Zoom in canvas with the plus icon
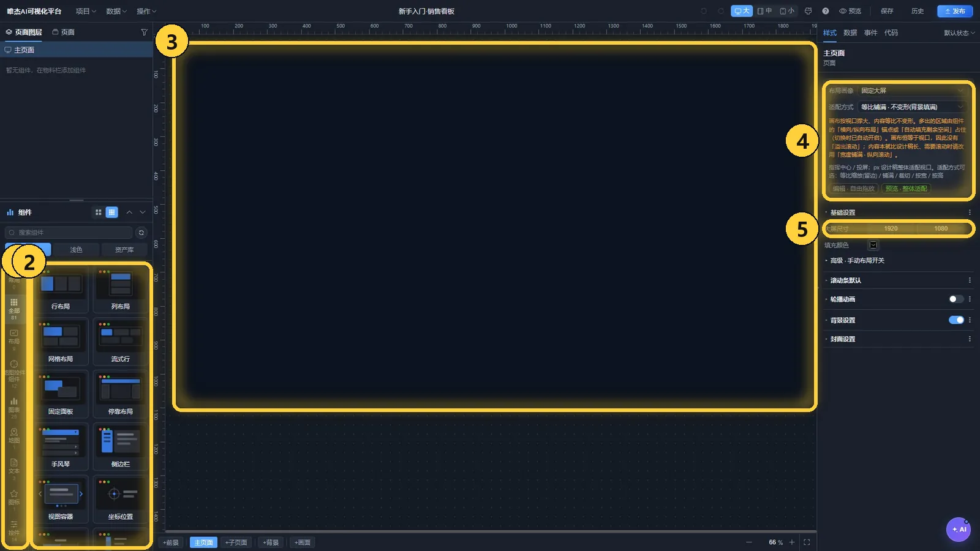The image size is (980, 551). pos(792,542)
